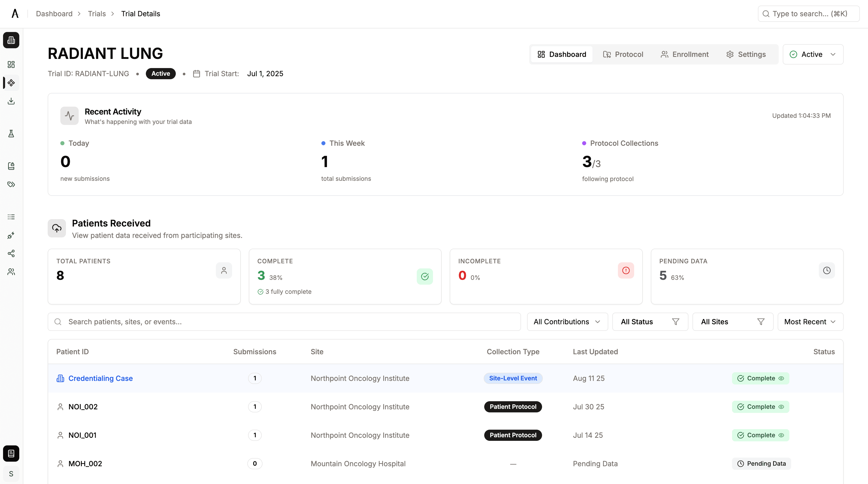868x484 pixels.
Task: Switch to the Enrollment tab
Action: coord(684,54)
